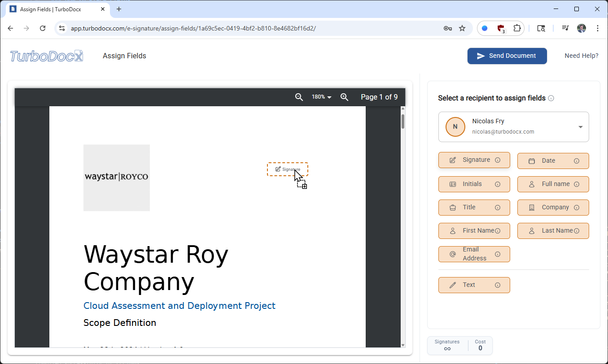Click the info icon on Signature field
608x364 pixels.
click(498, 160)
